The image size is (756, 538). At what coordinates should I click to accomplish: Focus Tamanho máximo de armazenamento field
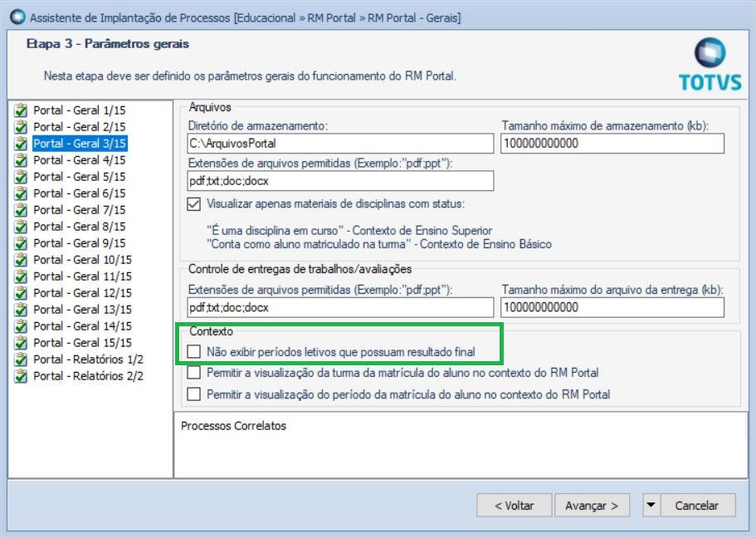click(612, 144)
